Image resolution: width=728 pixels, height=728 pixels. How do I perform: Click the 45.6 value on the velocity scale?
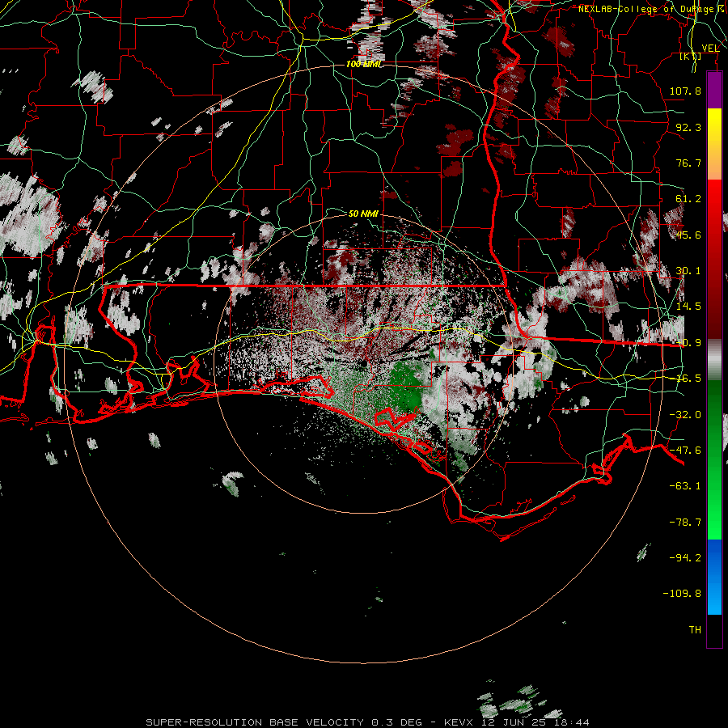pos(688,235)
